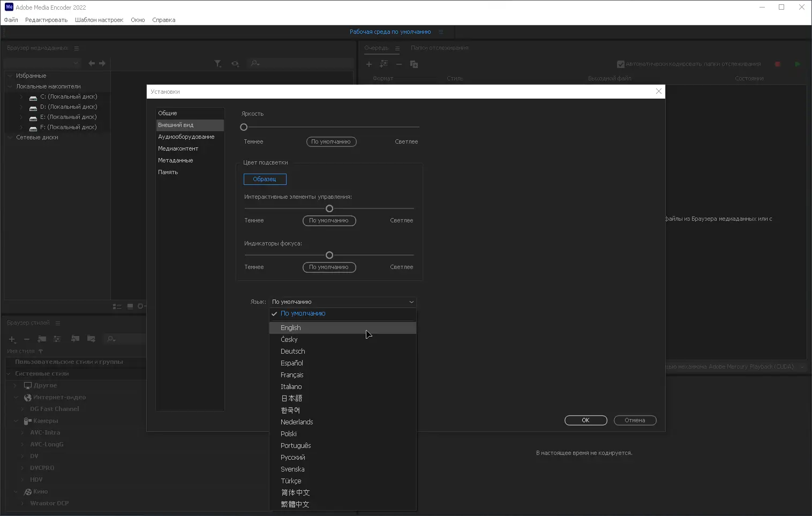Open the Память preferences category
812x516 pixels.
coord(190,173)
